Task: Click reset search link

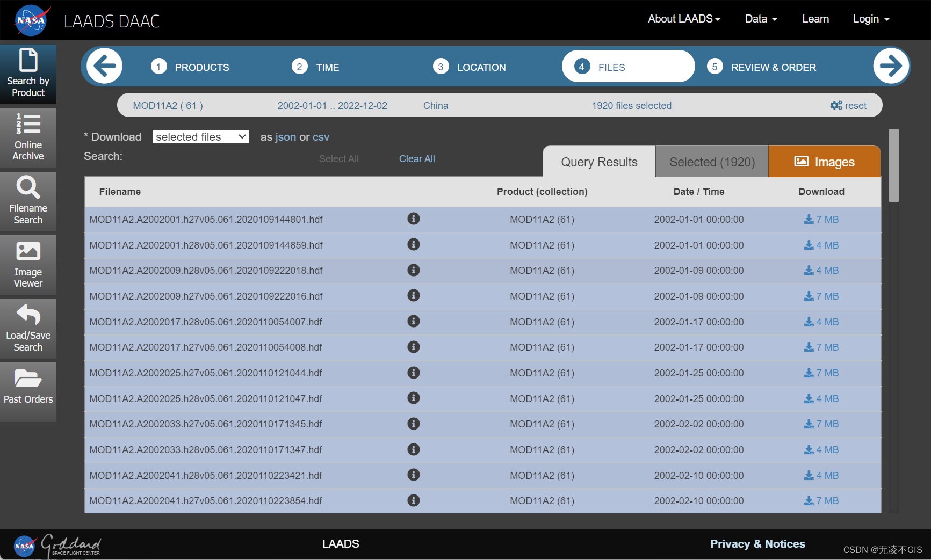Action: [x=848, y=106]
